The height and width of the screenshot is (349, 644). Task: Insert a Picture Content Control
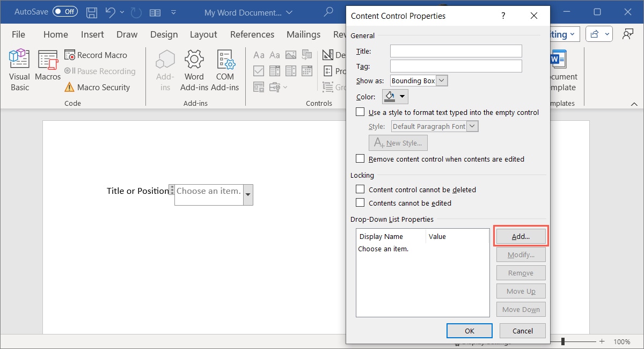[x=291, y=55]
